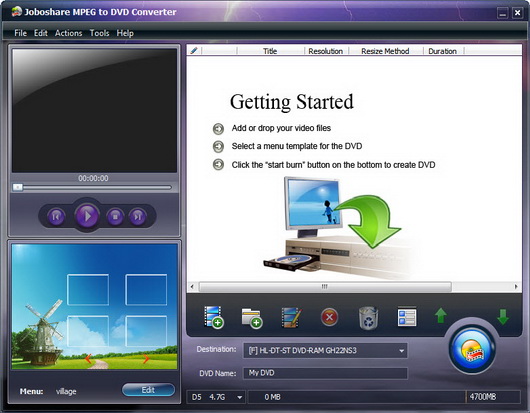Click the scroll left arrow in file list

pos(192,287)
